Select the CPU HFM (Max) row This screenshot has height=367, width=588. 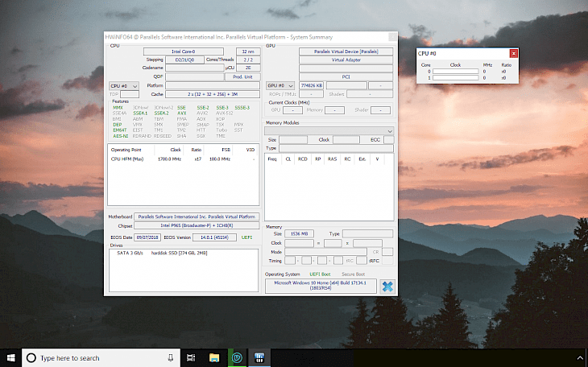click(x=183, y=159)
